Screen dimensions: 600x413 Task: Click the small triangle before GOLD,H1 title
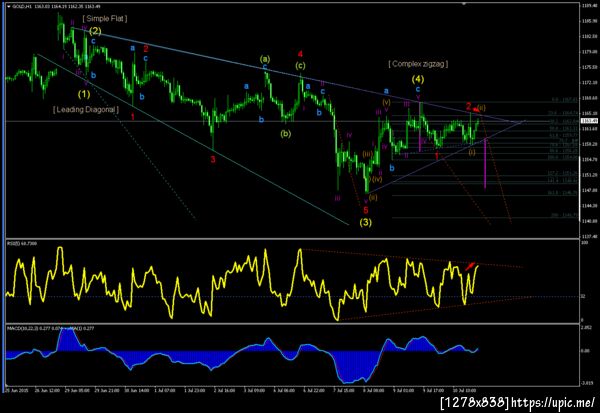pyautogui.click(x=9, y=6)
